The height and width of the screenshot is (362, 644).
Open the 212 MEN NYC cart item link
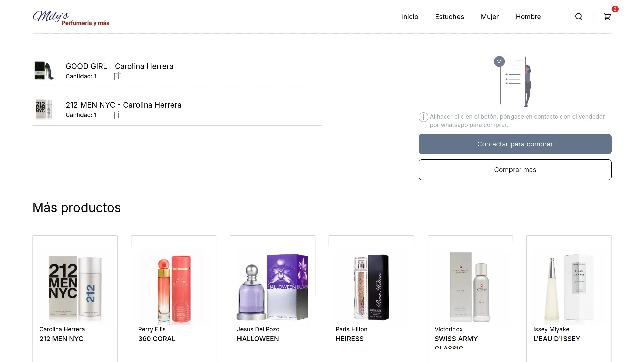point(123,105)
